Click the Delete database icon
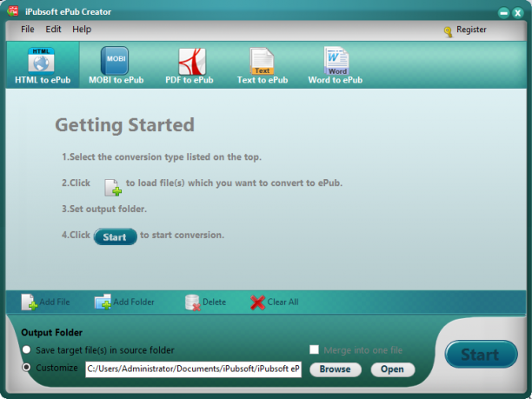Viewport: 532px width, 399px height. pyautogui.click(x=193, y=303)
